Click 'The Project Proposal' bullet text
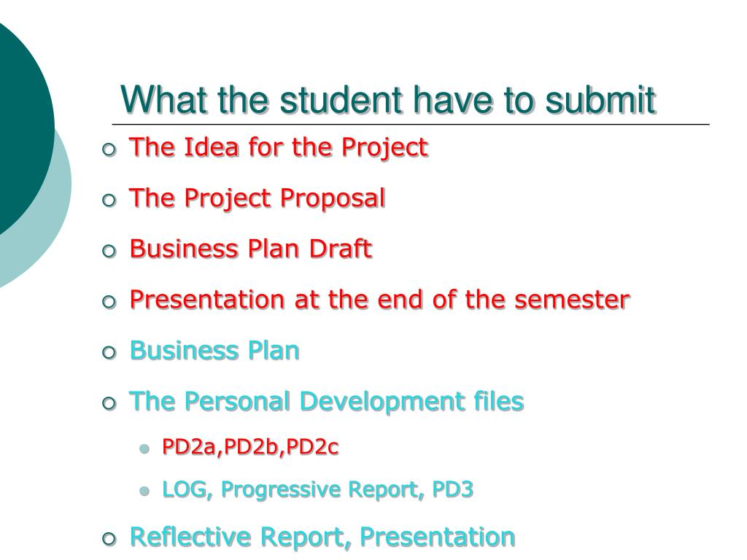 point(258,198)
